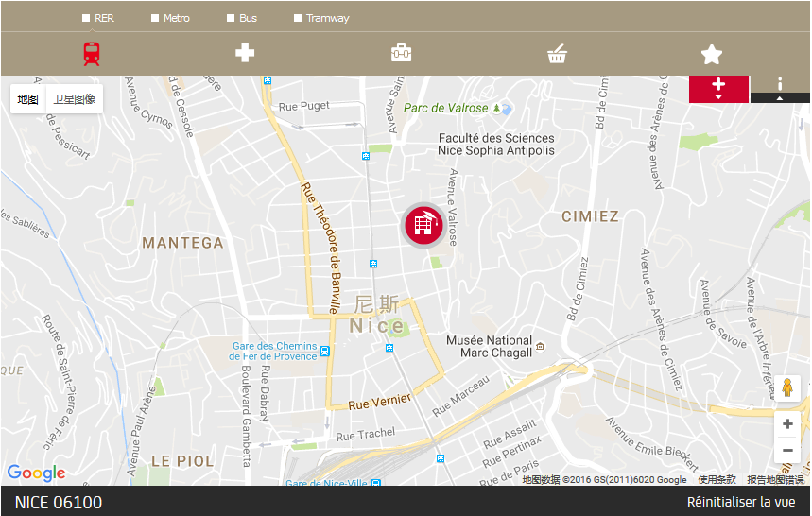Click the Parc de Valrose label
The width and height of the screenshot is (812, 516).
click(x=445, y=108)
